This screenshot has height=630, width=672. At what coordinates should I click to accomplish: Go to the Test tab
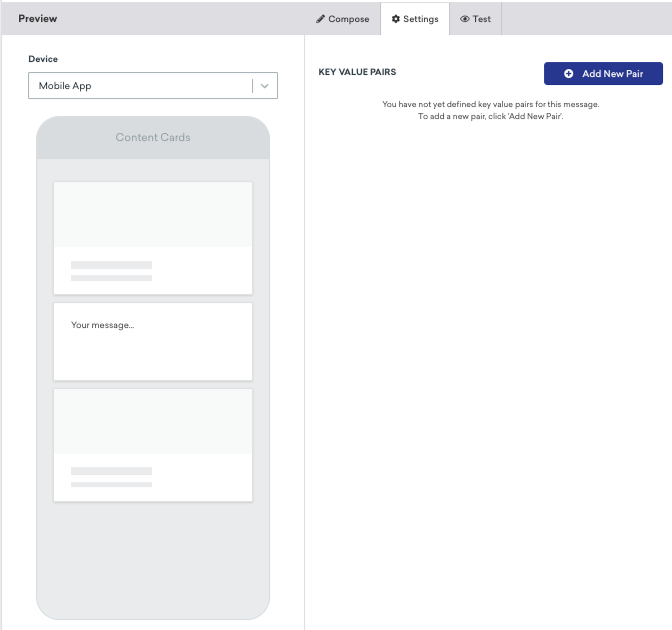pyautogui.click(x=481, y=19)
